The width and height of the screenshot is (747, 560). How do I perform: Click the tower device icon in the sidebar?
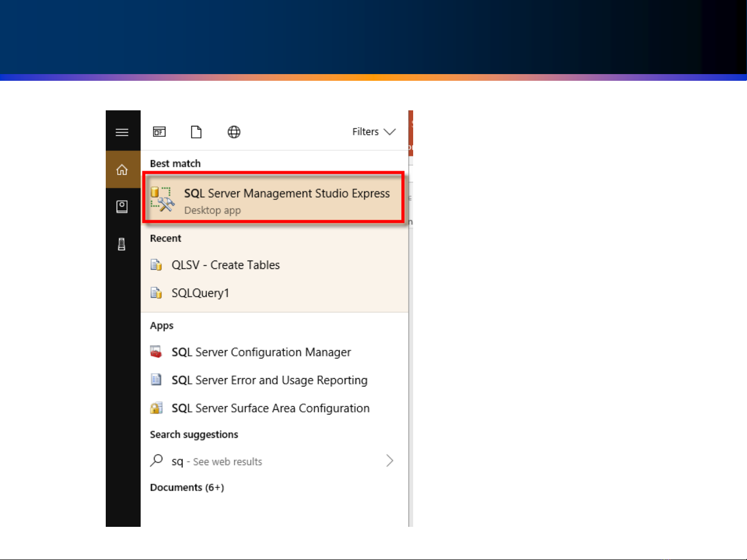point(122,244)
